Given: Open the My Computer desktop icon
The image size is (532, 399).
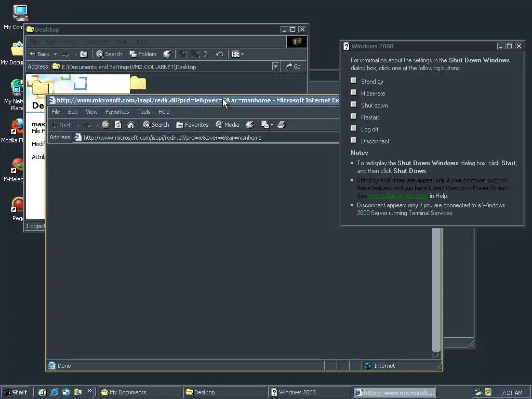Looking at the screenshot, I should 20,14.
